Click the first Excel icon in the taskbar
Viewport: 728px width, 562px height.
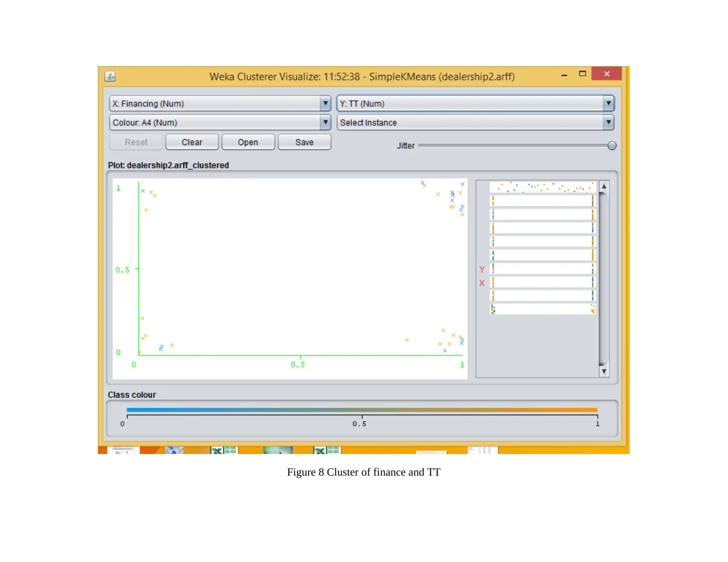pos(224,450)
